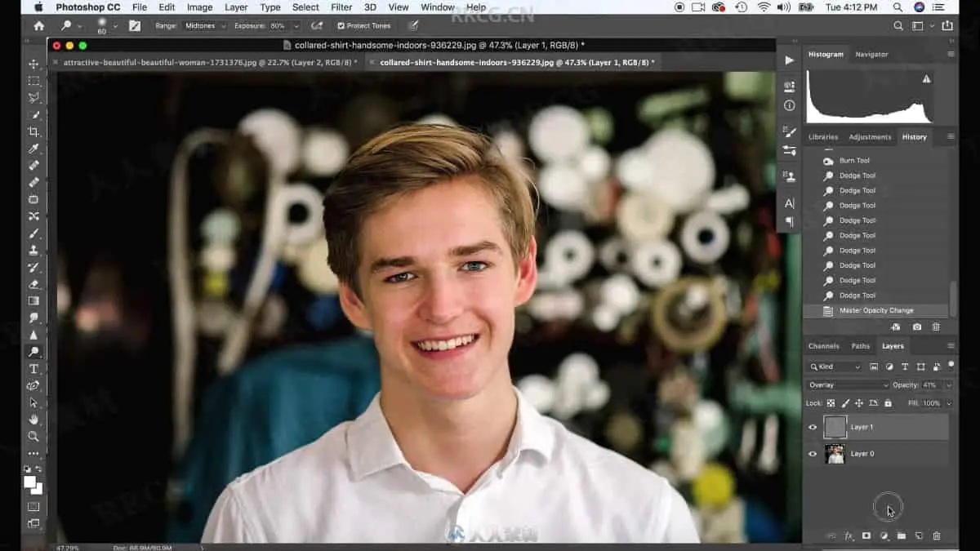Toggle filter for pixel layers

[x=874, y=367]
